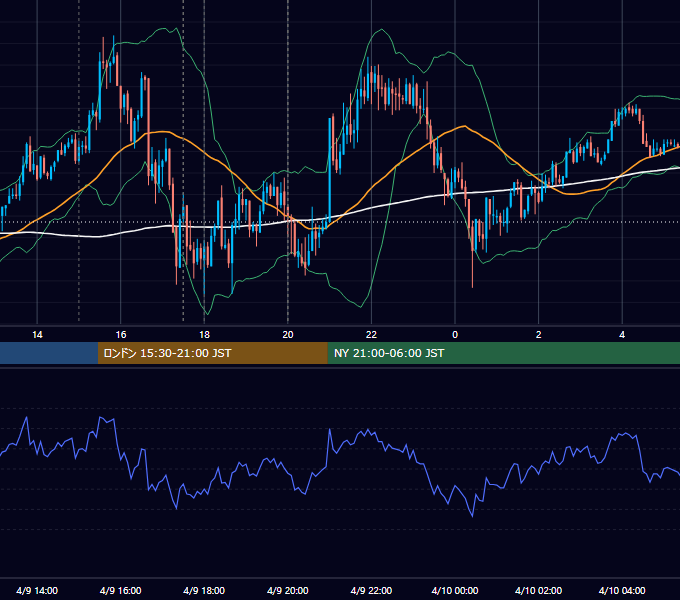This screenshot has width=680, height=600.
Task: Click the 18 hour axis label
Action: [204, 335]
